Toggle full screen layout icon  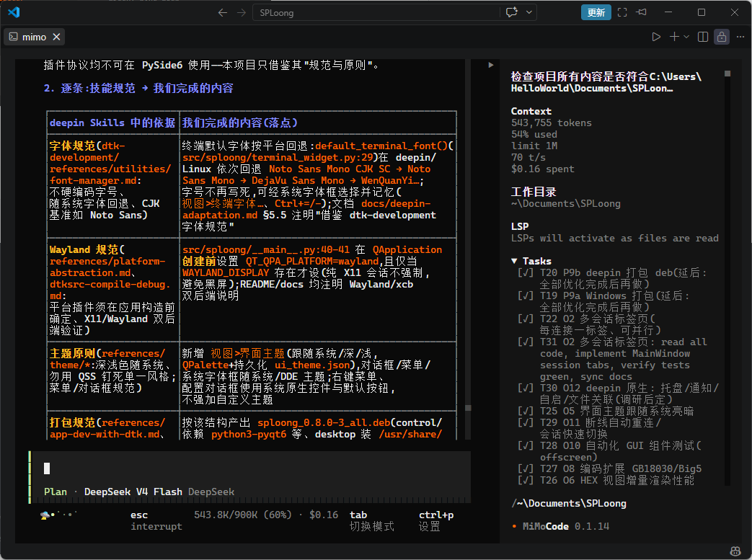pyautogui.click(x=622, y=12)
